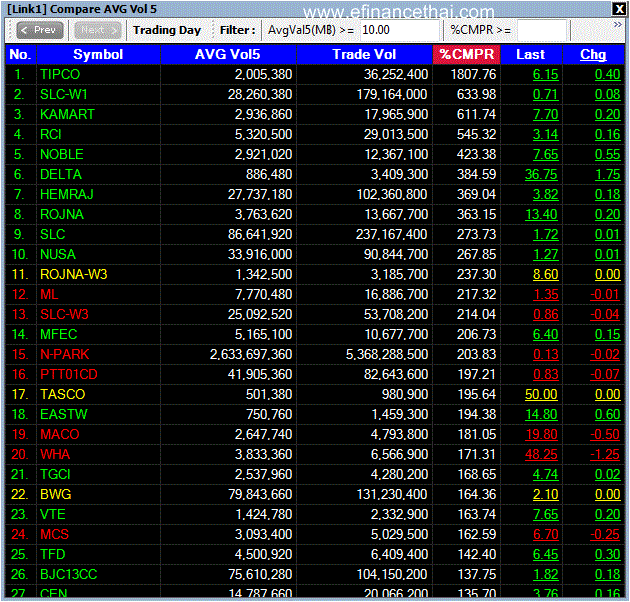Click MACO change value -0.50
This screenshot has height=602, width=630.
tap(605, 434)
